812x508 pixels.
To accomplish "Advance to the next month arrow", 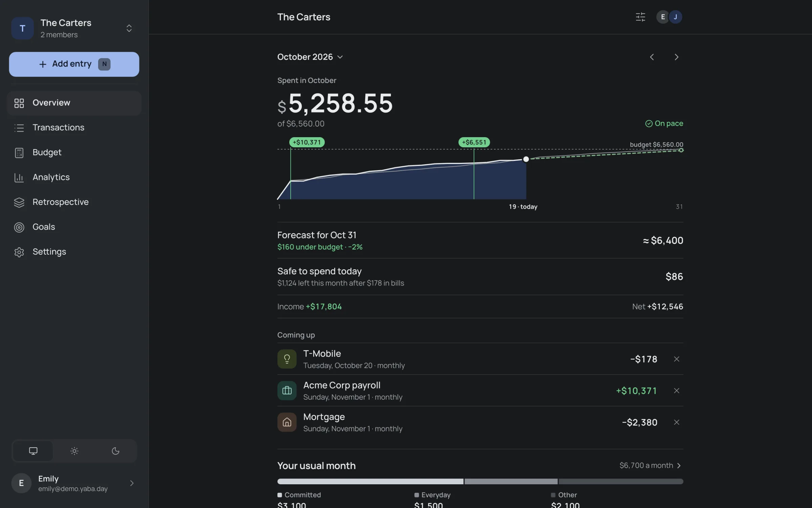I will point(676,57).
